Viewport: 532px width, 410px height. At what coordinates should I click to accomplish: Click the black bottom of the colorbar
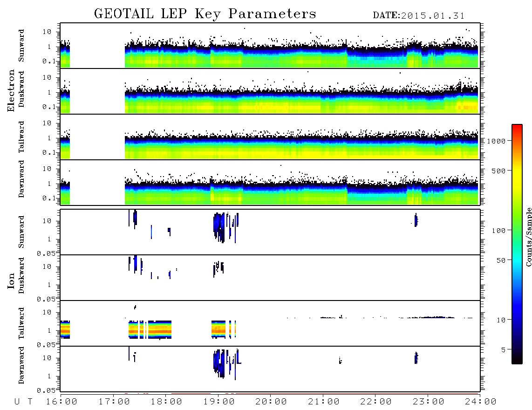tap(517, 359)
